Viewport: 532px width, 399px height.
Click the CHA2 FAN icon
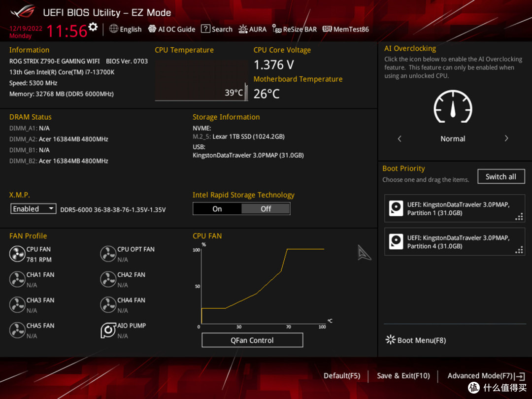point(108,279)
